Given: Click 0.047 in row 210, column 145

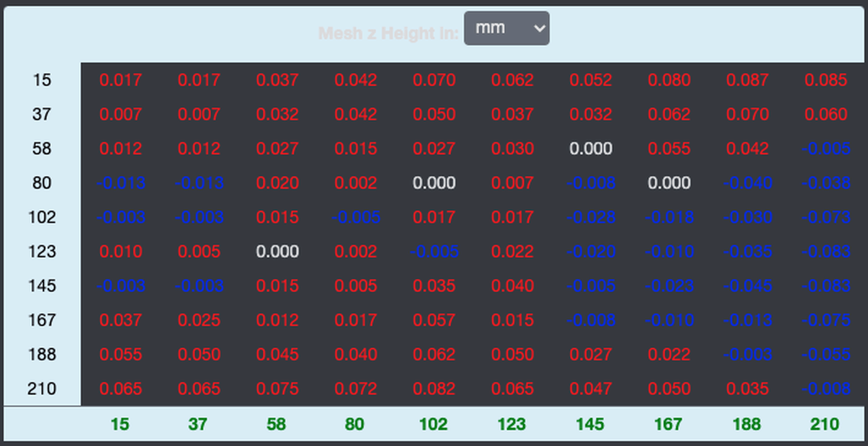Looking at the screenshot, I should (591, 389).
